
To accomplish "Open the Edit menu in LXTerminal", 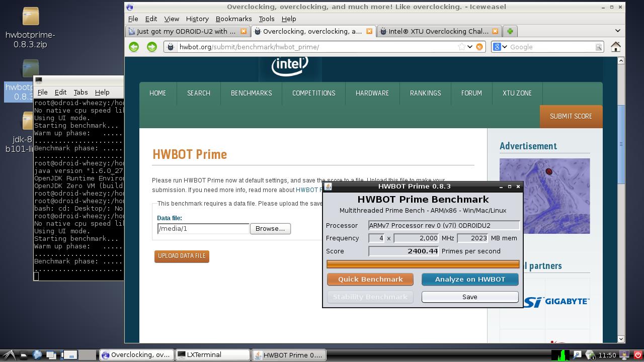I will pyautogui.click(x=60, y=92).
